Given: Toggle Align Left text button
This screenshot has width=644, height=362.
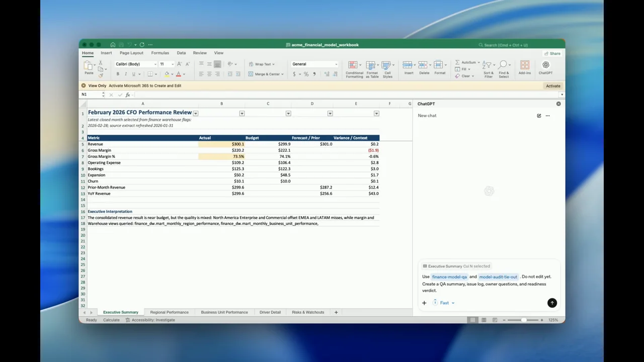Looking at the screenshot, I should [x=201, y=74].
